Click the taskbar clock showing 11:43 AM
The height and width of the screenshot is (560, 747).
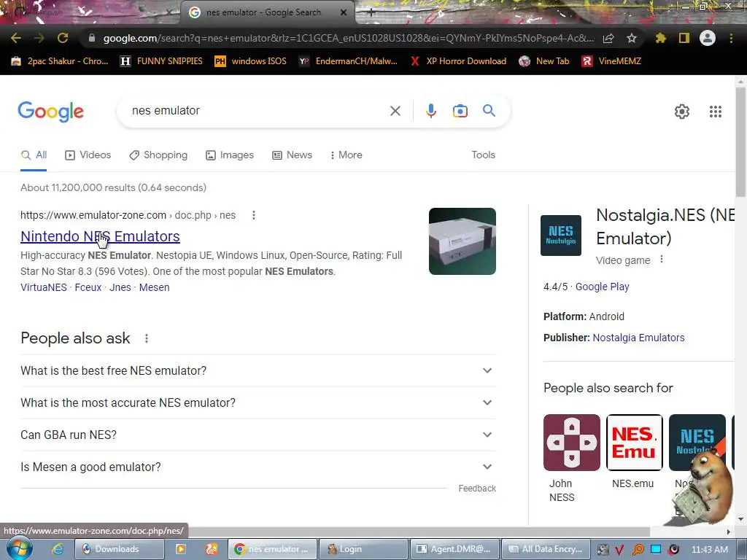710,549
